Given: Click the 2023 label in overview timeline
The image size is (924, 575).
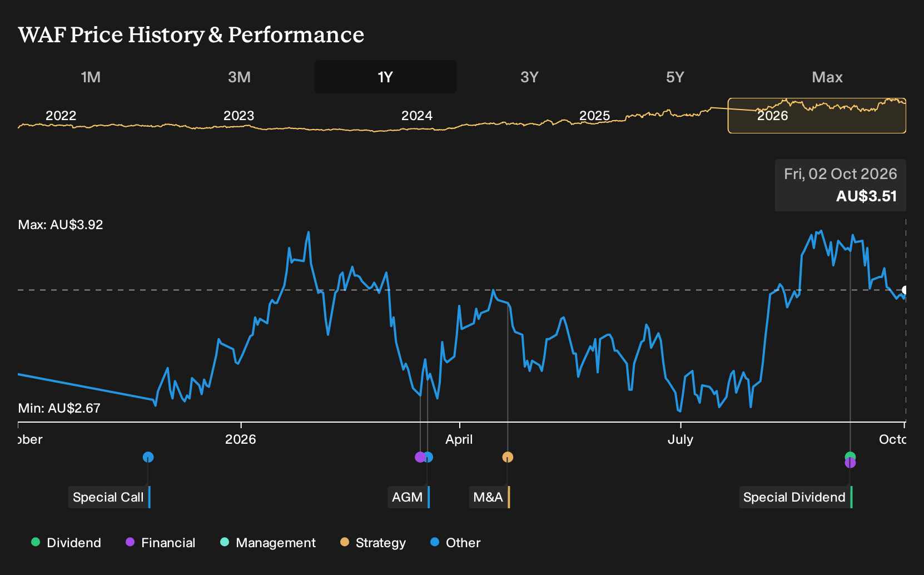Looking at the screenshot, I should (x=239, y=116).
